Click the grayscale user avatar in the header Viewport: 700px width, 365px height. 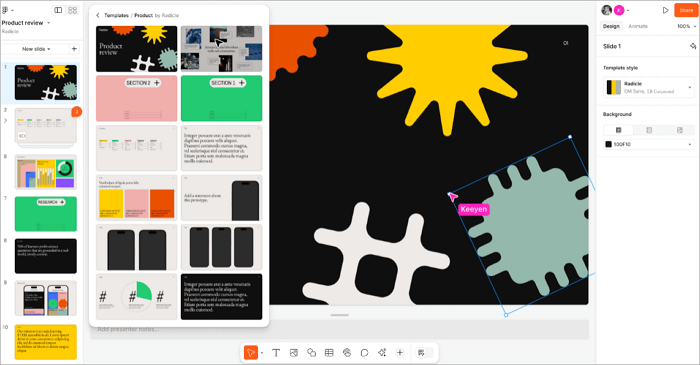(607, 10)
